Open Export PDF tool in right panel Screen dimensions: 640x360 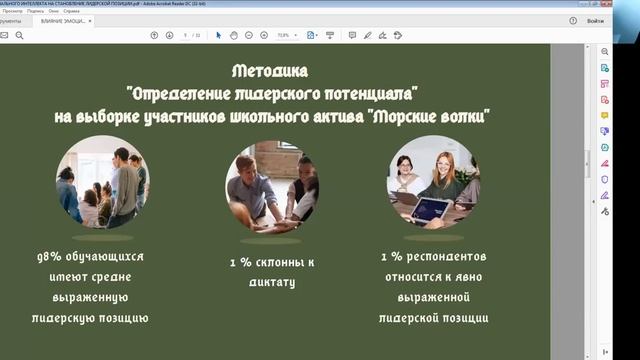click(604, 68)
